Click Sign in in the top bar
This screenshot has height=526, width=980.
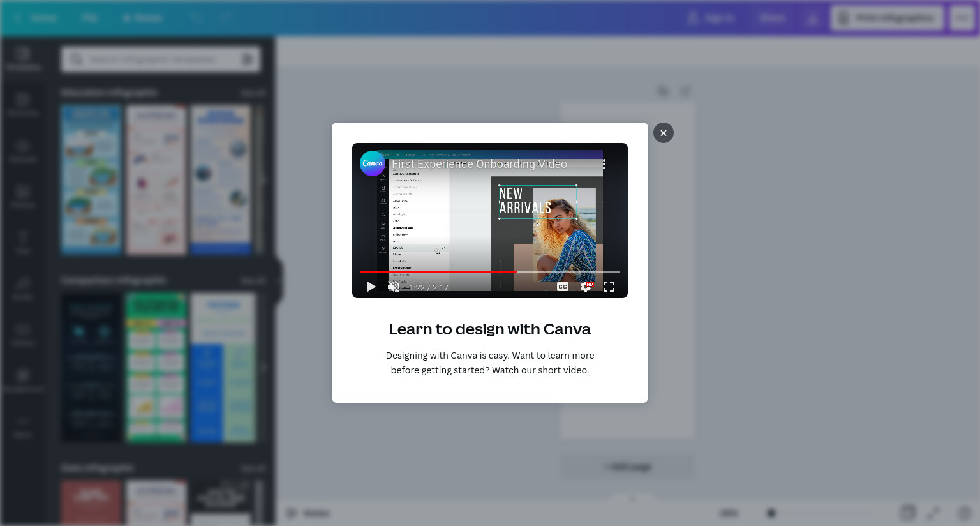pos(711,18)
